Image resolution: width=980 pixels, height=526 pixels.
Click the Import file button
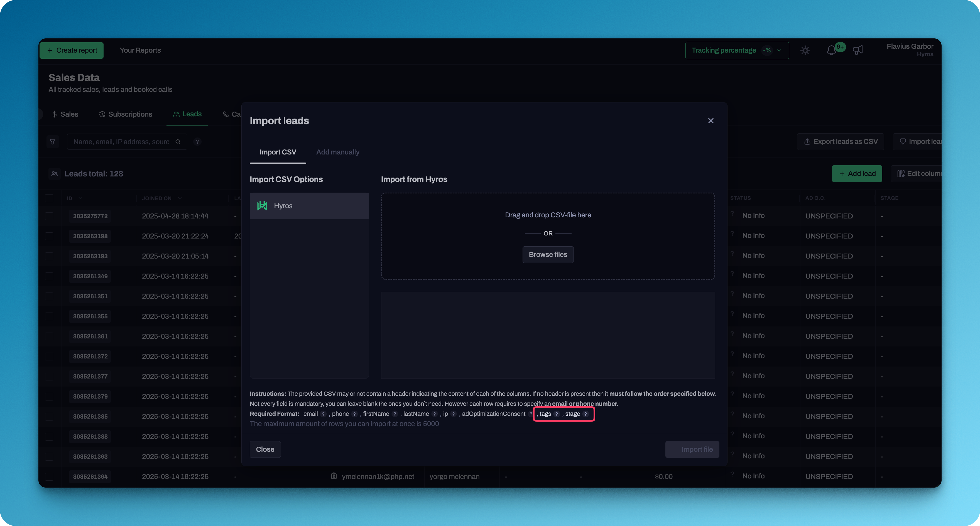point(692,449)
